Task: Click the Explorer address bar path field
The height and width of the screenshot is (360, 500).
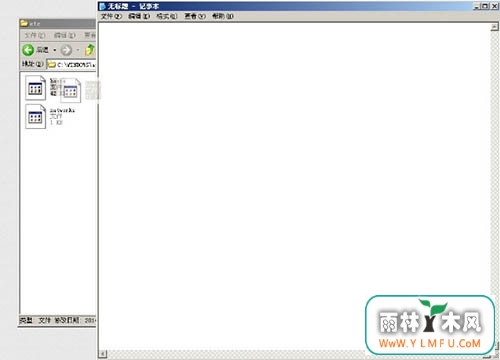Action: point(71,64)
